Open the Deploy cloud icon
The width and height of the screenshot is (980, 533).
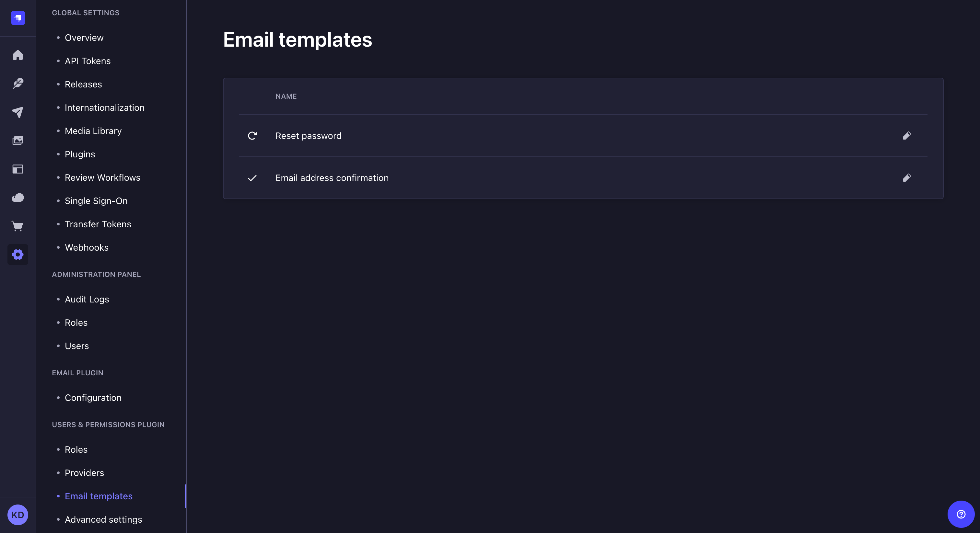(17, 198)
